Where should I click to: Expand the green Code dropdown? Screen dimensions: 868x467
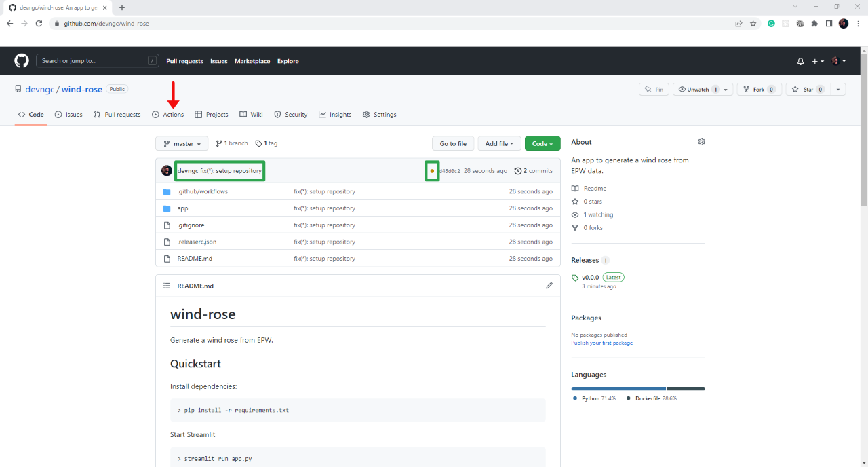point(542,143)
